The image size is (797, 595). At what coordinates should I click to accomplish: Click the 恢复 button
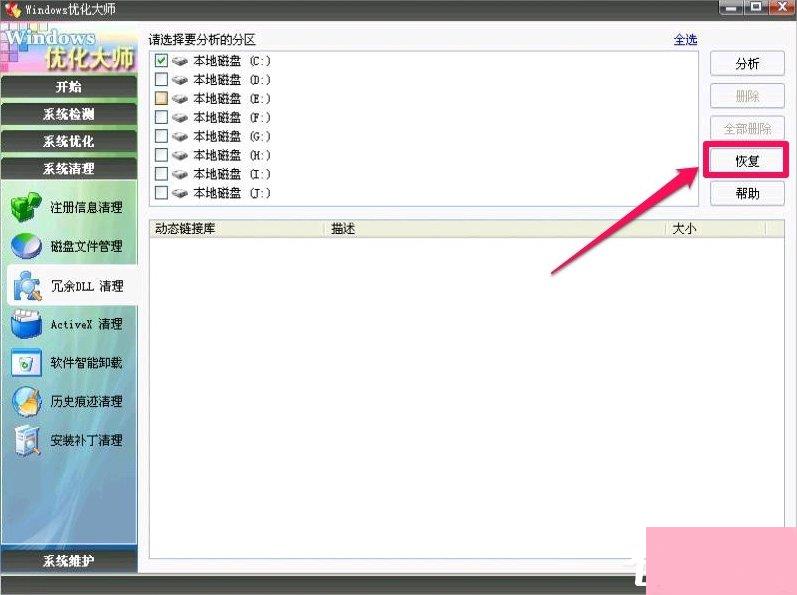747,161
